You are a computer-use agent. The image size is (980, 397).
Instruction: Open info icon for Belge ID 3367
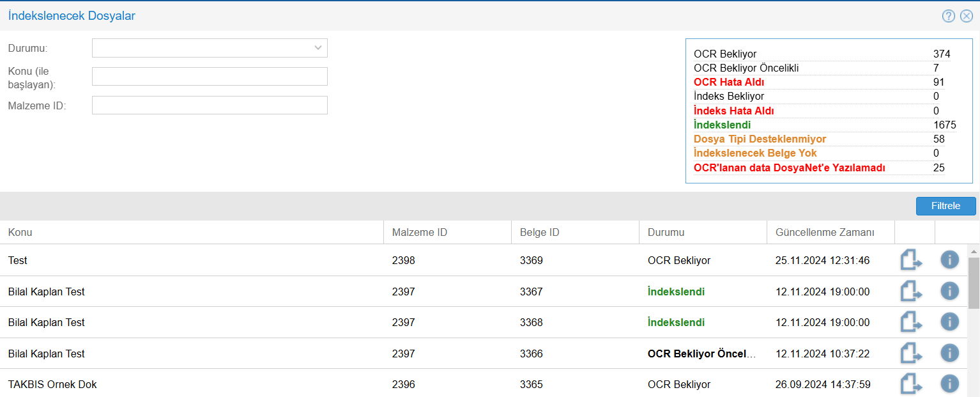click(x=949, y=291)
